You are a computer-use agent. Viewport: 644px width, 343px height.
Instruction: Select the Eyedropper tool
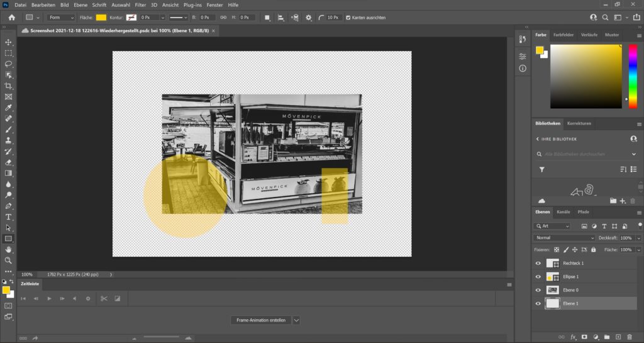(x=8, y=108)
